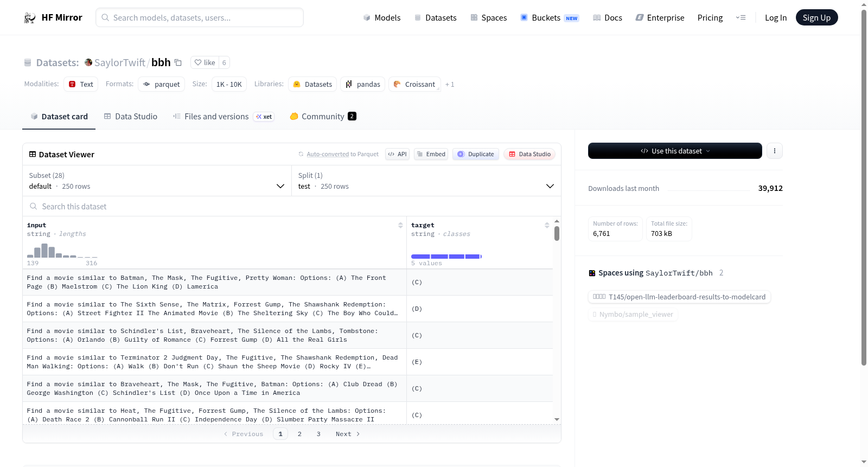Select the Datasets library tag

(x=312, y=84)
